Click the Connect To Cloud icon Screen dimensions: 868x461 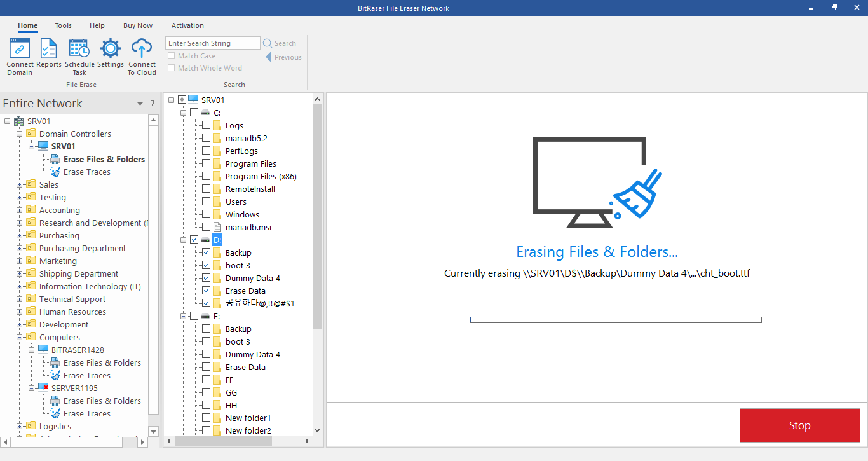[142, 48]
